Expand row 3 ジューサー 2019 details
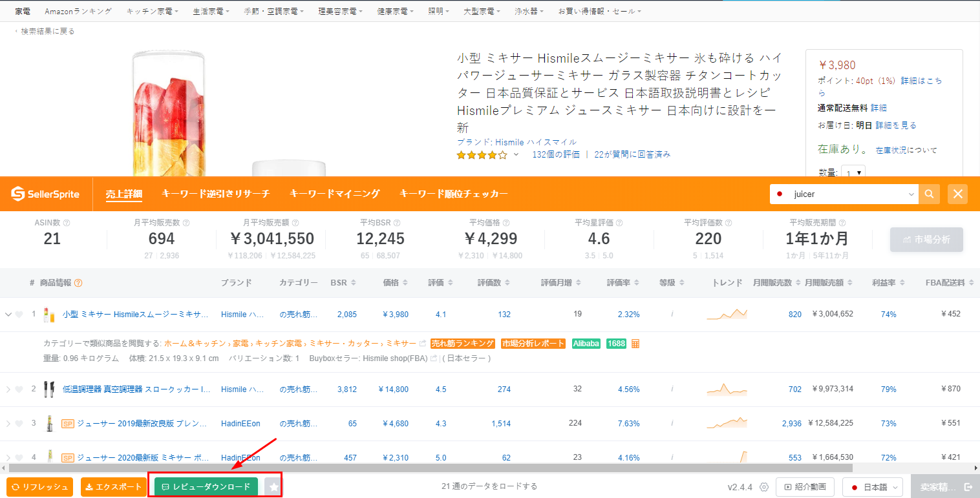Screen dimensions: 980x498 tap(8, 424)
